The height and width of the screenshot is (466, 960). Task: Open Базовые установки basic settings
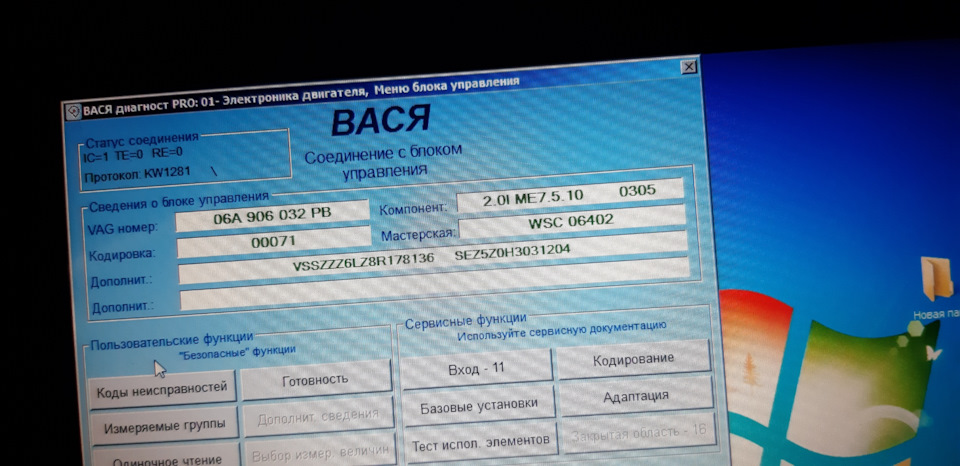tap(479, 405)
